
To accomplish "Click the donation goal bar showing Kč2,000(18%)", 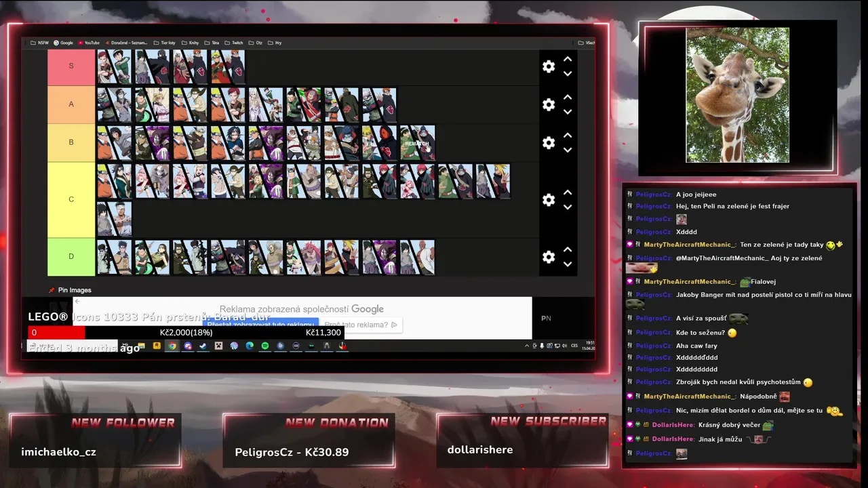I will (x=186, y=332).
